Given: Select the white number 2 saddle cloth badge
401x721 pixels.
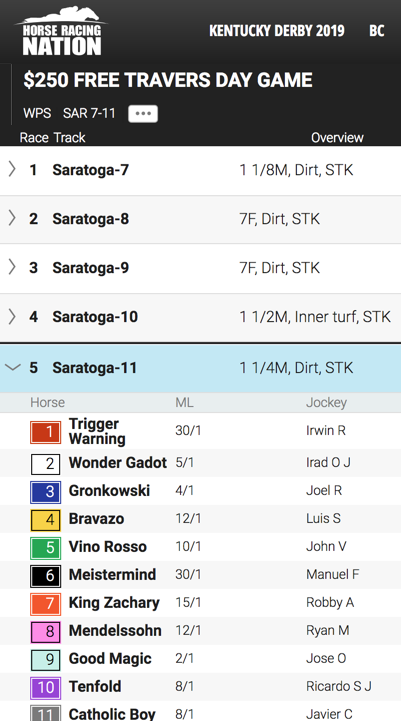Looking at the screenshot, I should 46,464.
